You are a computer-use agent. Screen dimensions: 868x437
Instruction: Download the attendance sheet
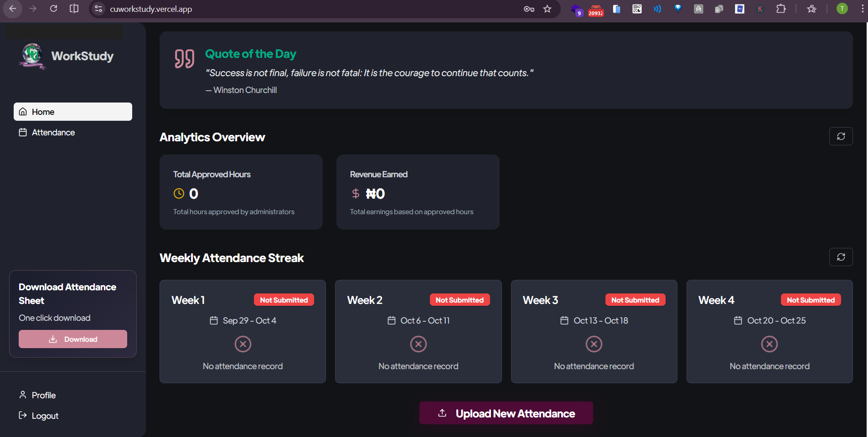coord(73,339)
